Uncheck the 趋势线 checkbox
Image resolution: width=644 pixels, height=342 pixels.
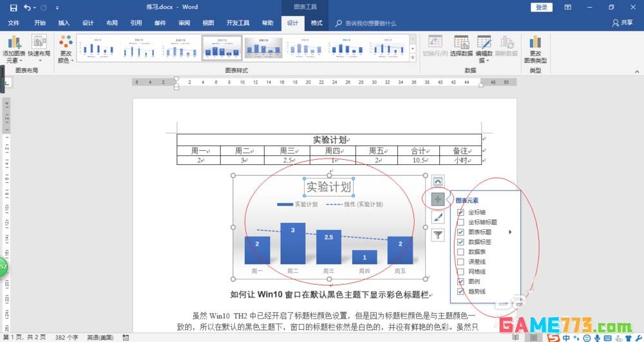click(x=460, y=291)
